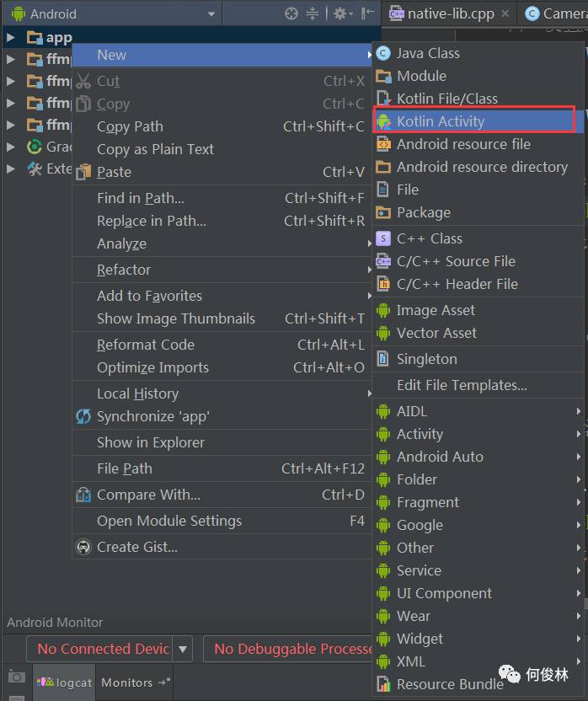Switch to the native-lib.cpp tab
The height and width of the screenshot is (701, 588).
point(449,13)
